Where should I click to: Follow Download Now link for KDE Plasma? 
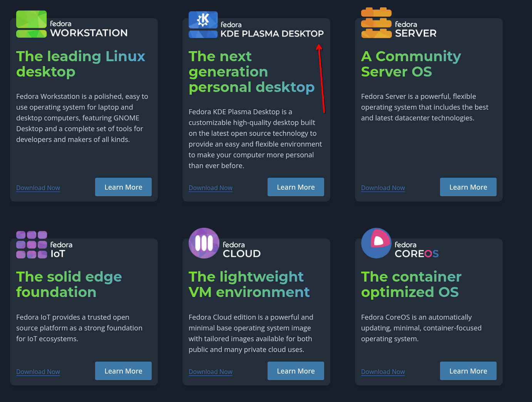click(x=211, y=188)
